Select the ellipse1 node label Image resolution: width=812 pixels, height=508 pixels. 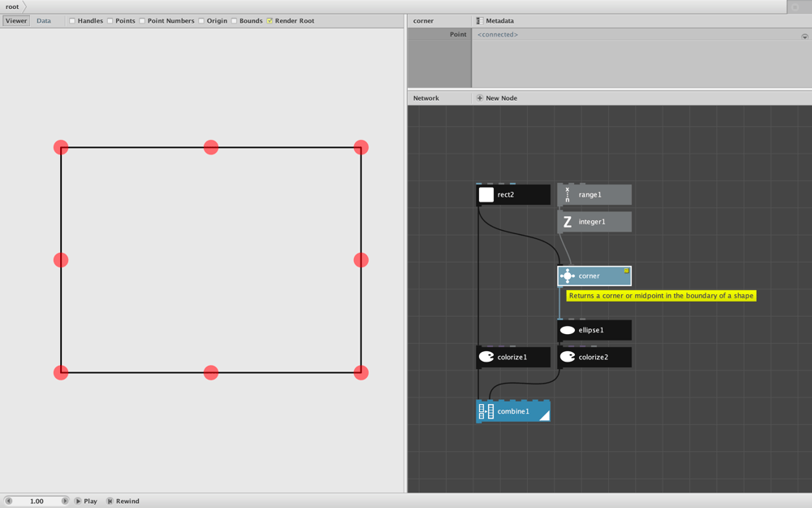(591, 330)
